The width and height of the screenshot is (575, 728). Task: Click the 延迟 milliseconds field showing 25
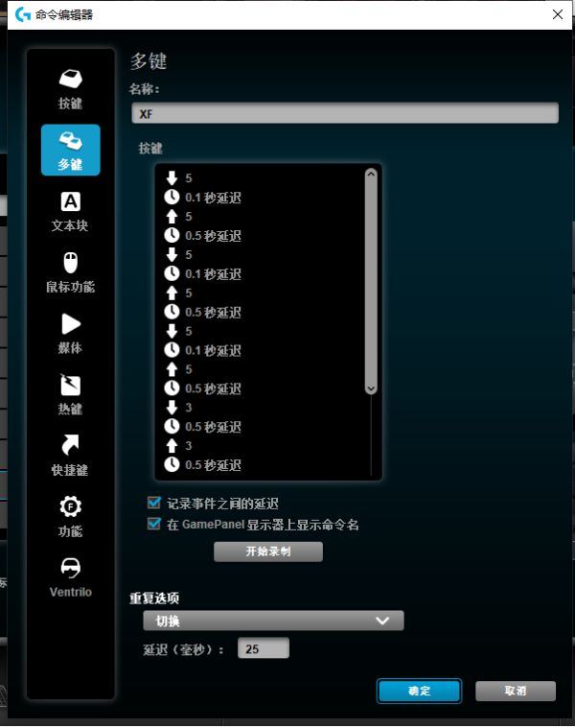[x=263, y=649]
